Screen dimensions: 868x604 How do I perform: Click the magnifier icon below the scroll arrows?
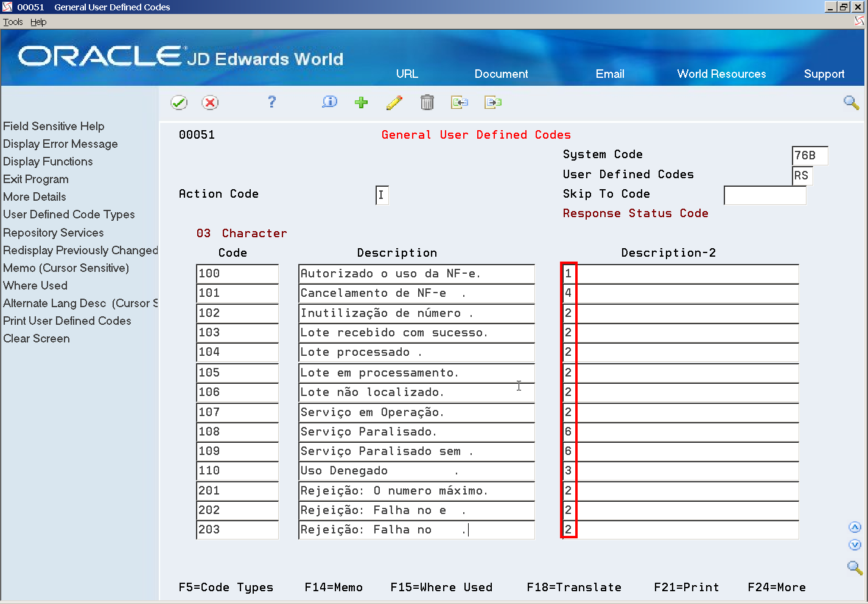(x=855, y=568)
